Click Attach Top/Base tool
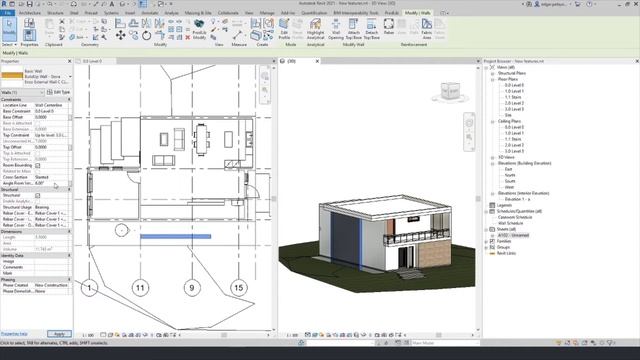 [353, 29]
